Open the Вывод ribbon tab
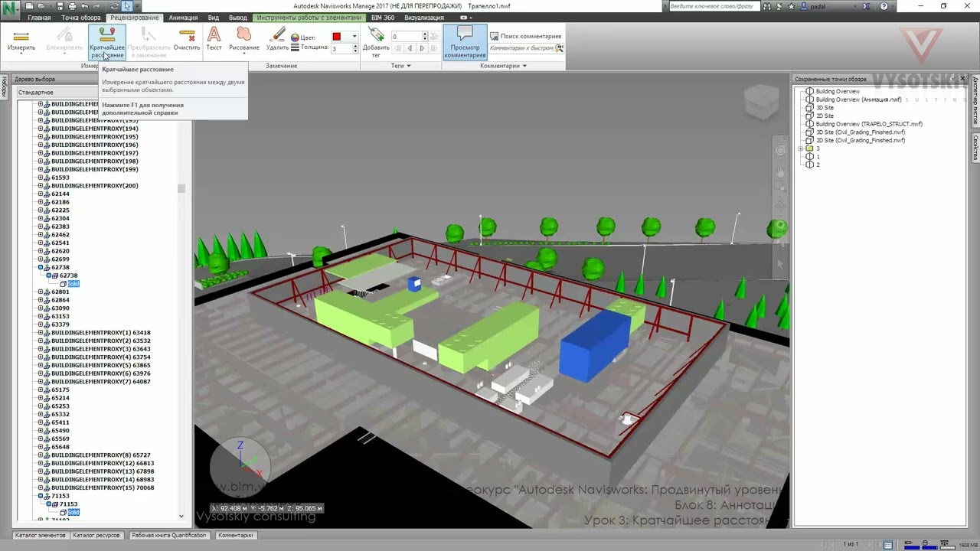The image size is (980, 551). point(238,18)
